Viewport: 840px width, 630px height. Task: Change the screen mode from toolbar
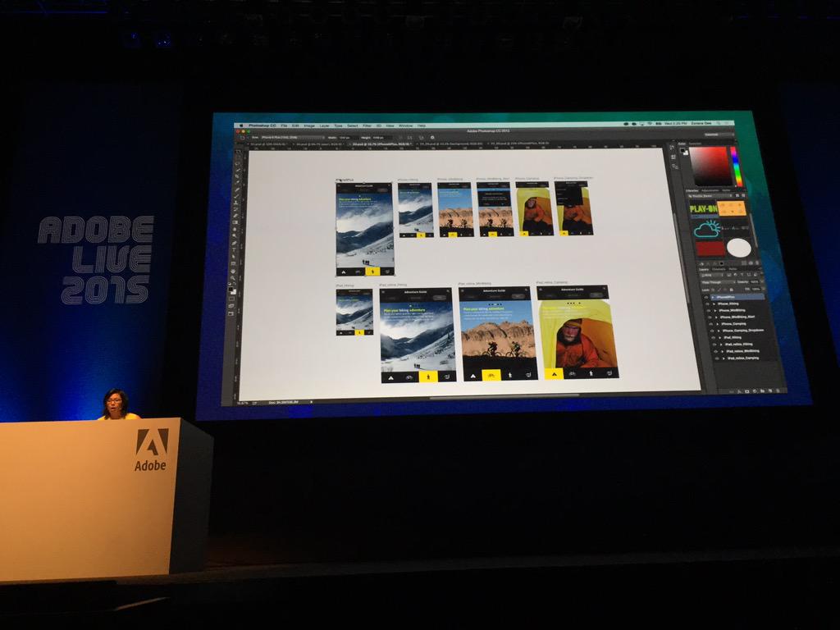click(x=231, y=306)
